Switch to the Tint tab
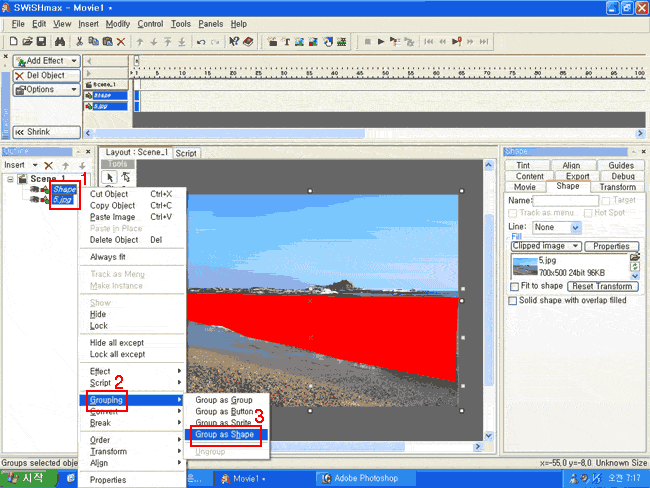This screenshot has width=650, height=488. pos(523,165)
